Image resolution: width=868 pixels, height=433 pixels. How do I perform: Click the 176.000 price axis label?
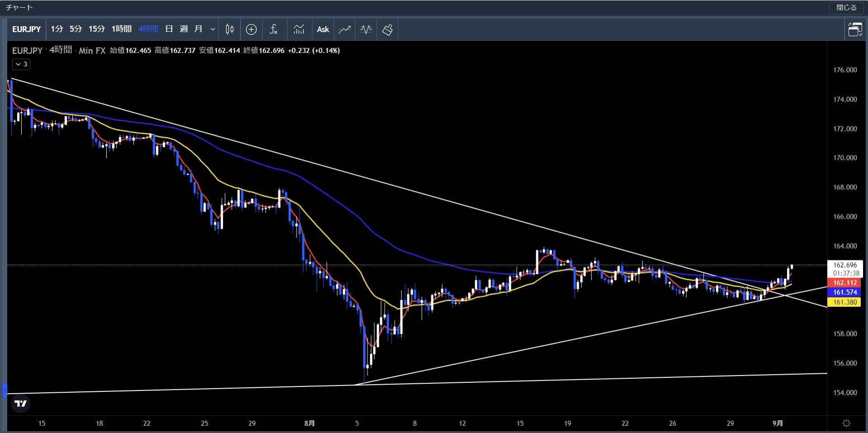coord(845,70)
